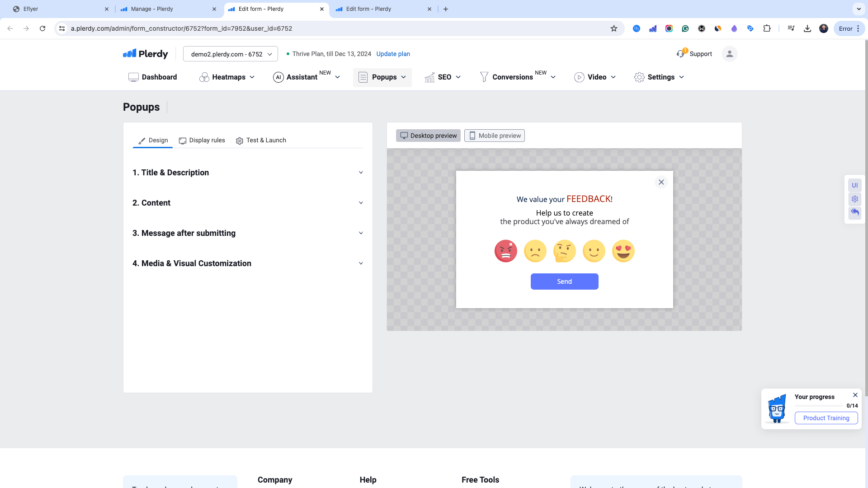Screen dimensions: 868x488
Task: Toggle the Display rules tab
Action: (x=202, y=140)
